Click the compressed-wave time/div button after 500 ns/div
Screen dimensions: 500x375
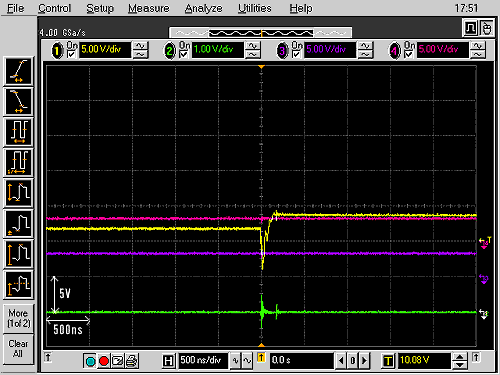tap(236, 361)
